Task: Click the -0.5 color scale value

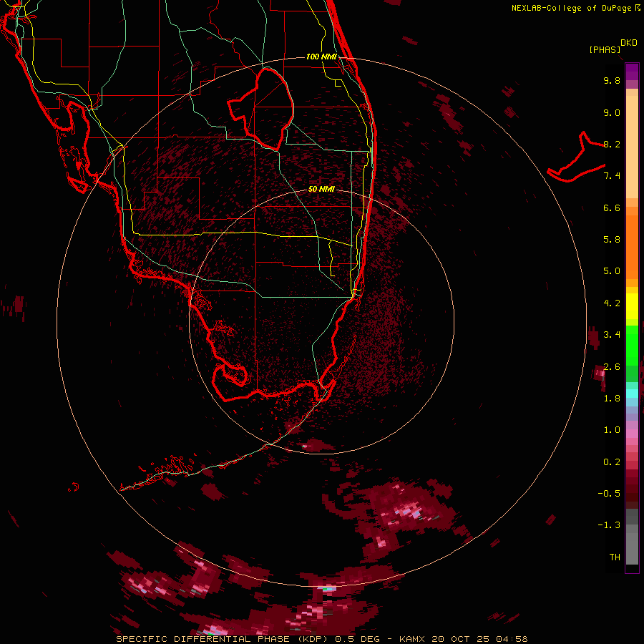Action: [609, 494]
